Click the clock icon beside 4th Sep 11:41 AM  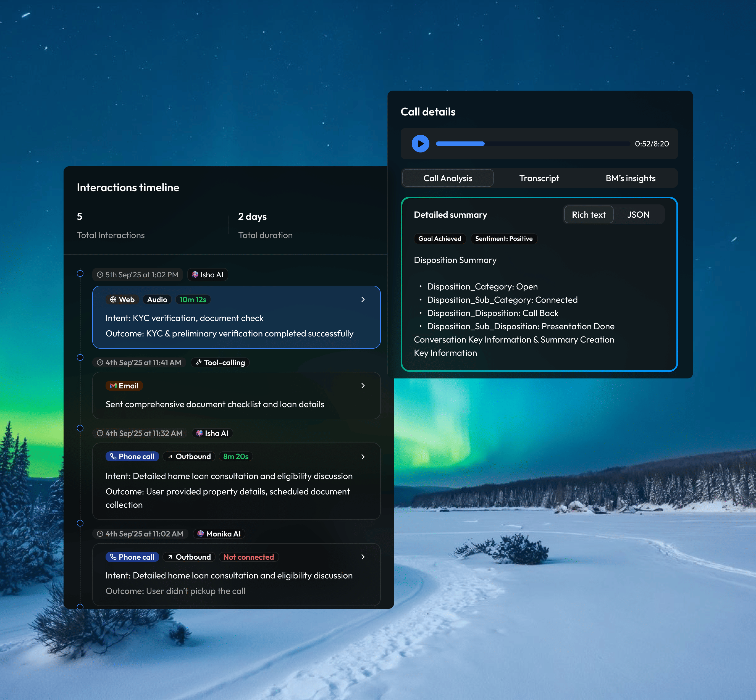click(100, 362)
